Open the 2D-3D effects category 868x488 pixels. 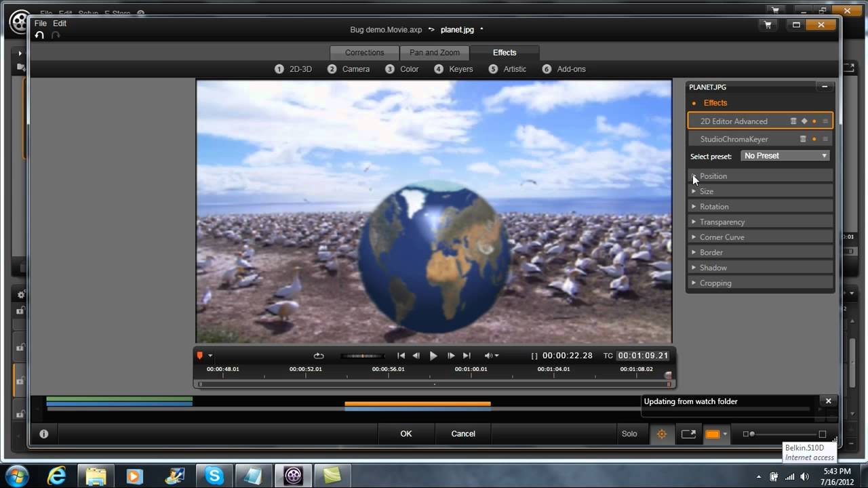tap(293, 69)
